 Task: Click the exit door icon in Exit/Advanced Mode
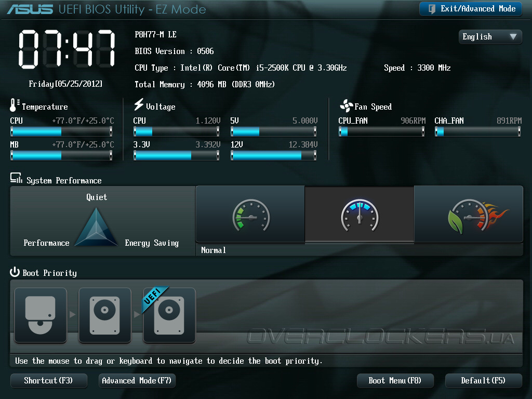coord(432,9)
